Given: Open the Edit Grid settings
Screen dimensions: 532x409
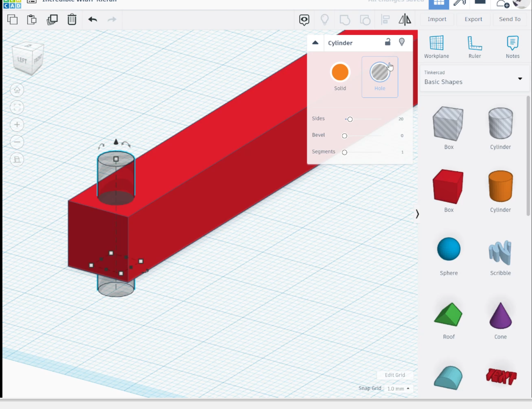Looking at the screenshot, I should pos(395,375).
